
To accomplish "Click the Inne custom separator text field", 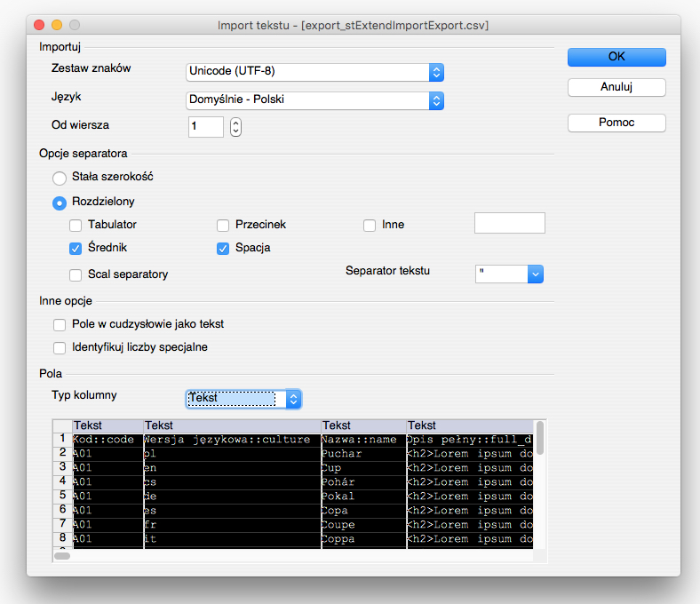I will click(510, 223).
